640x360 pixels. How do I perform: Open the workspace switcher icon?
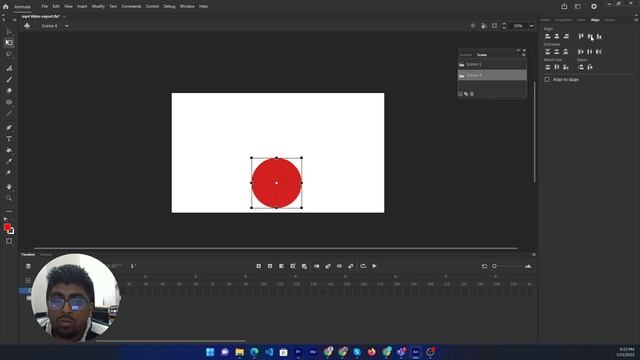point(578,6)
